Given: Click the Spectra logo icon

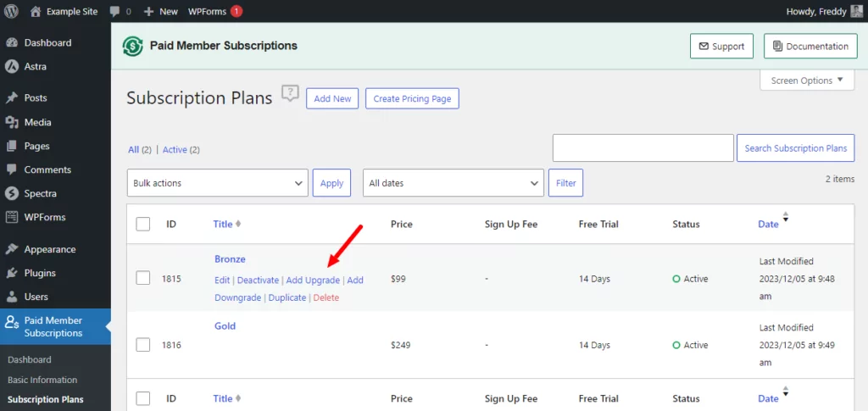Looking at the screenshot, I should pos(12,193).
